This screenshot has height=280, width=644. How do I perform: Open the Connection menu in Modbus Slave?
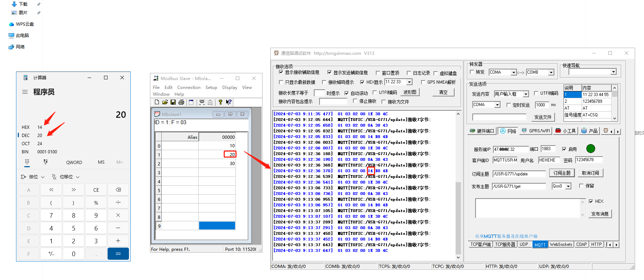189,88
